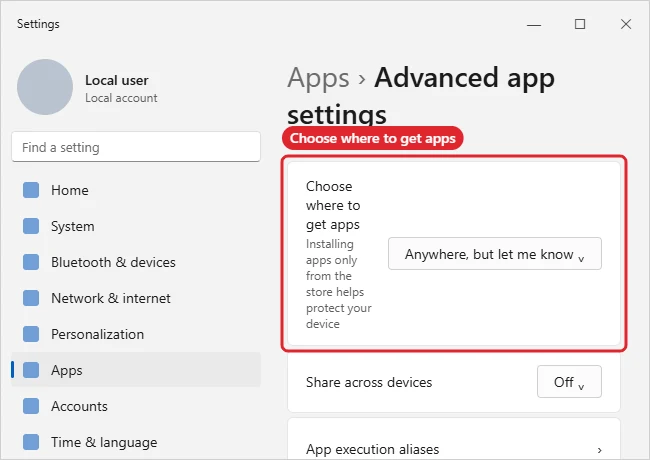The image size is (650, 460).
Task: Click the Local user name
Action: 116,80
